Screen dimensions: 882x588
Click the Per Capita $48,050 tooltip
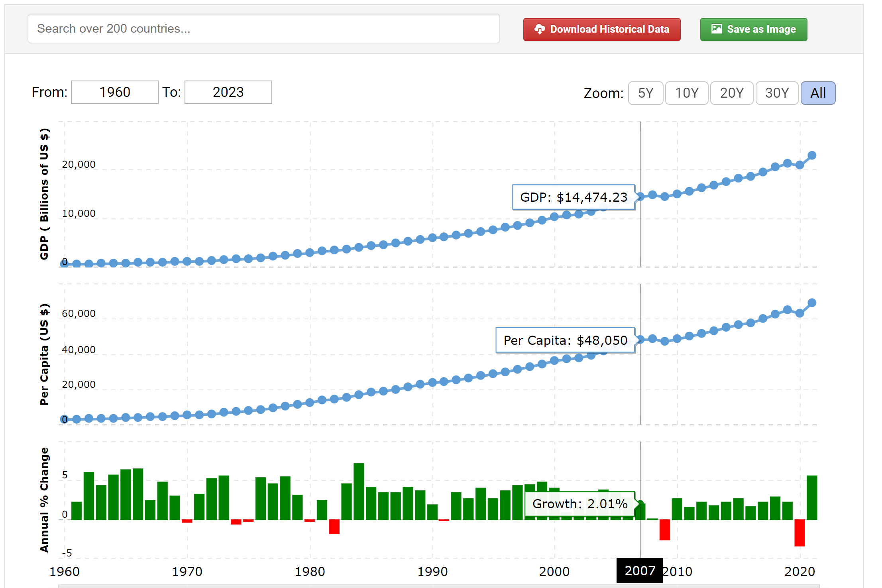click(565, 340)
